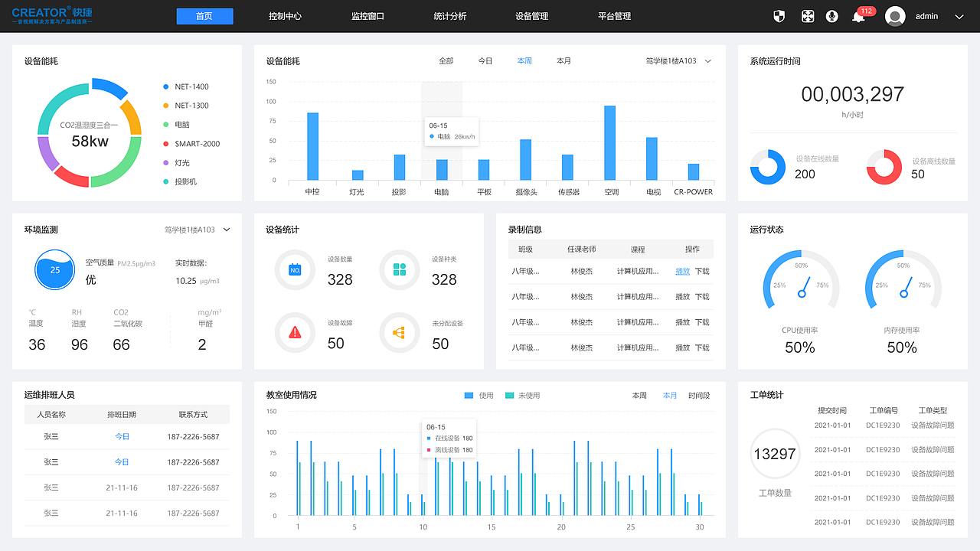Click the runtime value 00,003,297
Viewport: 980px width, 551px height.
[853, 94]
